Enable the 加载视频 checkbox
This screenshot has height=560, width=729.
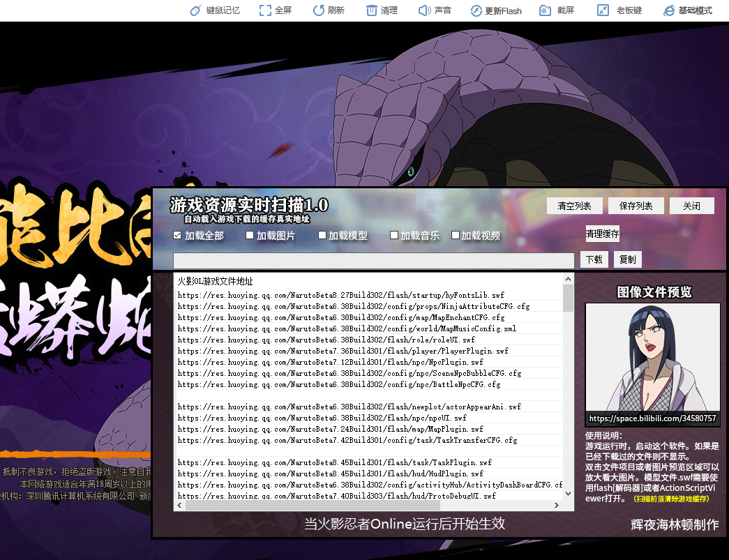point(456,235)
